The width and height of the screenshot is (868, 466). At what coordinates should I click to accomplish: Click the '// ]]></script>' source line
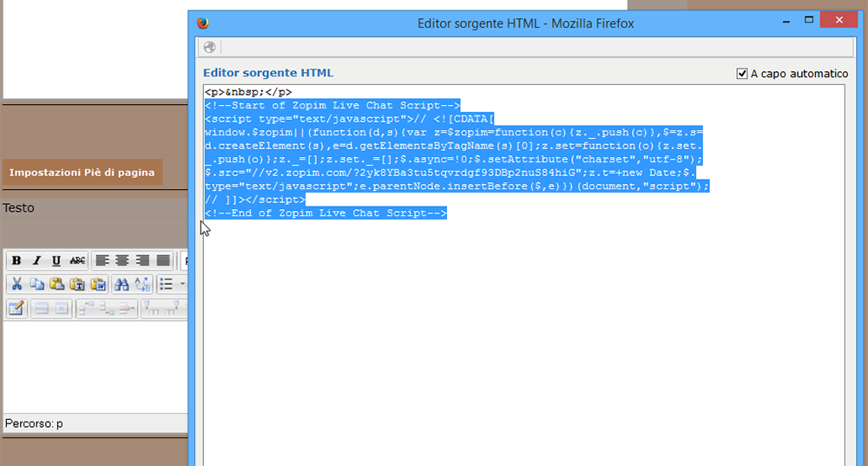[x=254, y=200]
